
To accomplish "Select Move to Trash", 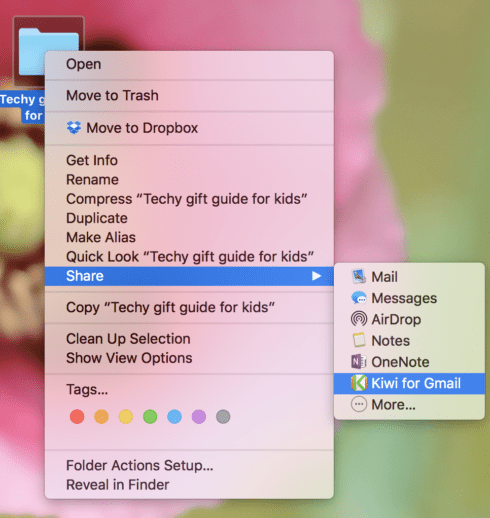I will [x=189, y=96].
